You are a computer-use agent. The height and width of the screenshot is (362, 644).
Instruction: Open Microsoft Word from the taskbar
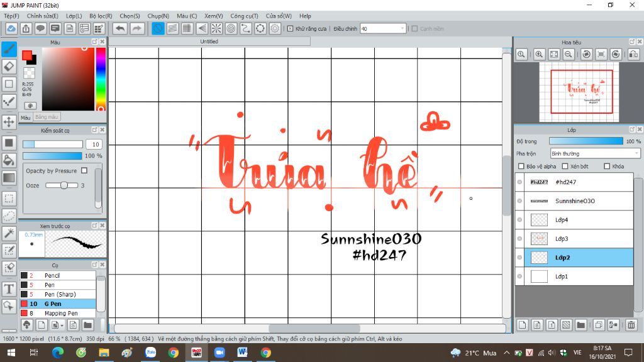pos(242,353)
